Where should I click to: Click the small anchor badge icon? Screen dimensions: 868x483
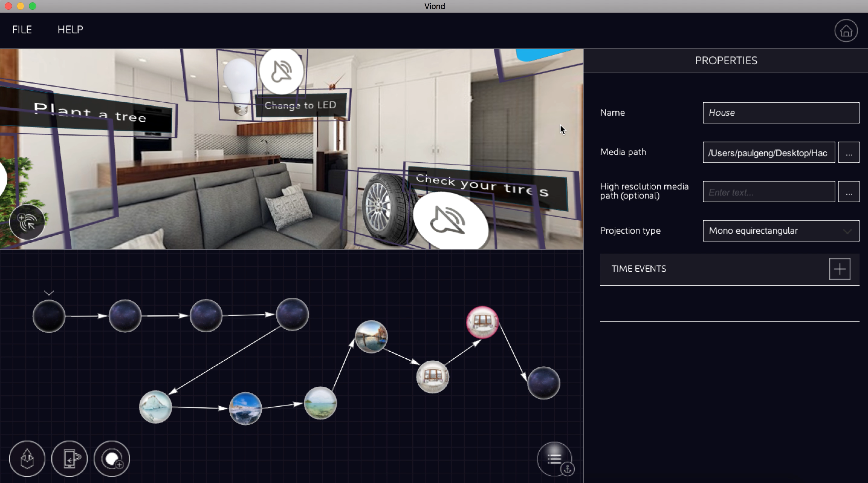[x=567, y=469]
